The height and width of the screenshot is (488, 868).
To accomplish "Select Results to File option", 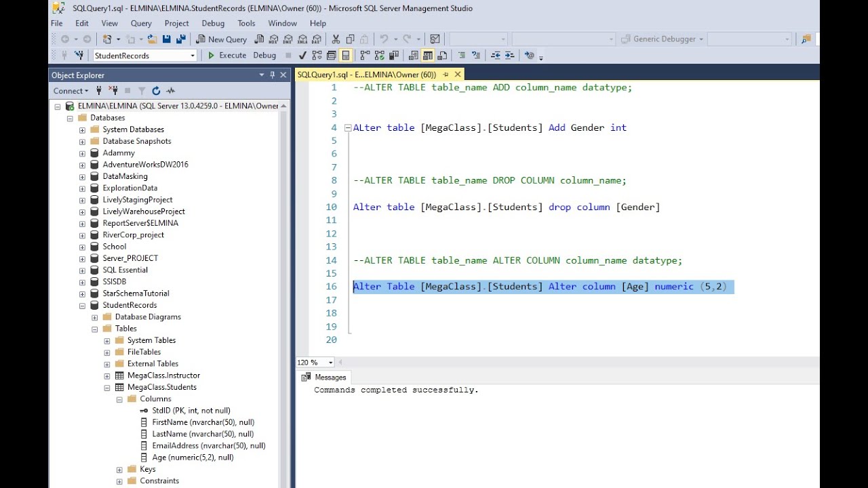I will click(442, 56).
